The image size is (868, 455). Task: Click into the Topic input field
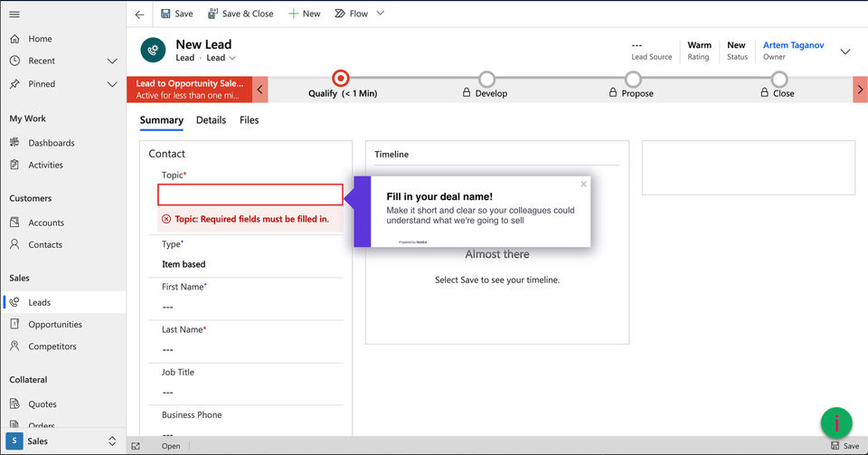[x=250, y=194]
